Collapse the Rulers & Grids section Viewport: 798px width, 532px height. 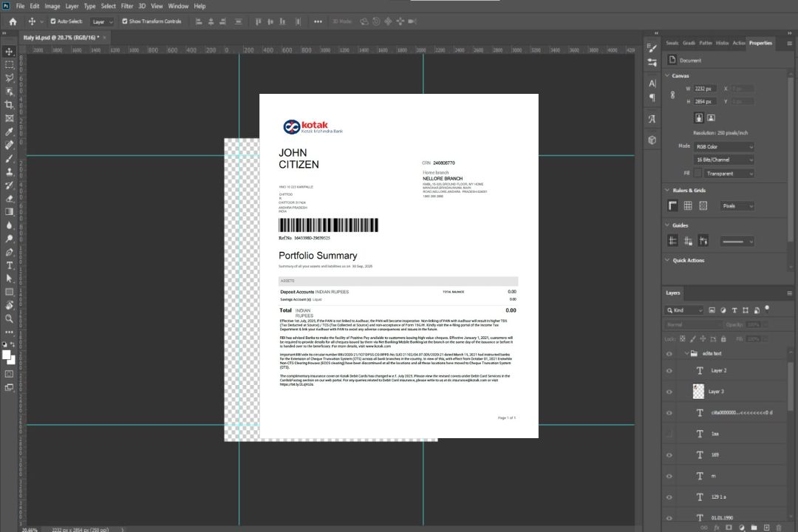pos(667,190)
